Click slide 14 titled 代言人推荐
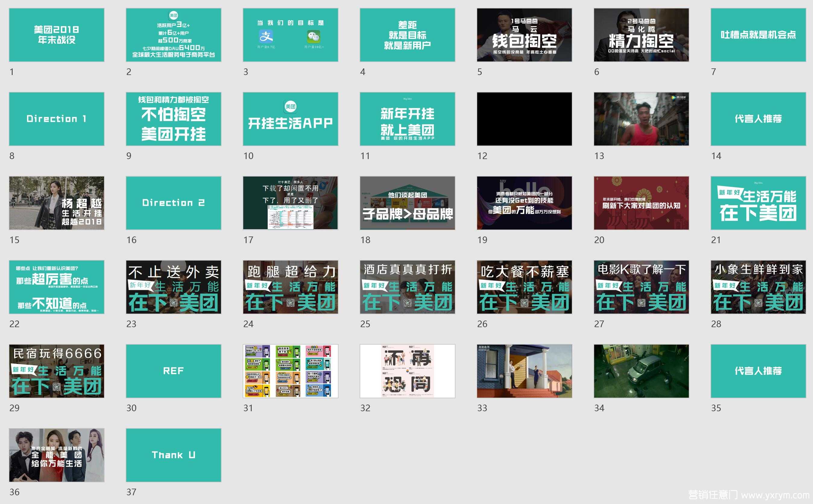The width and height of the screenshot is (813, 504). click(x=758, y=119)
